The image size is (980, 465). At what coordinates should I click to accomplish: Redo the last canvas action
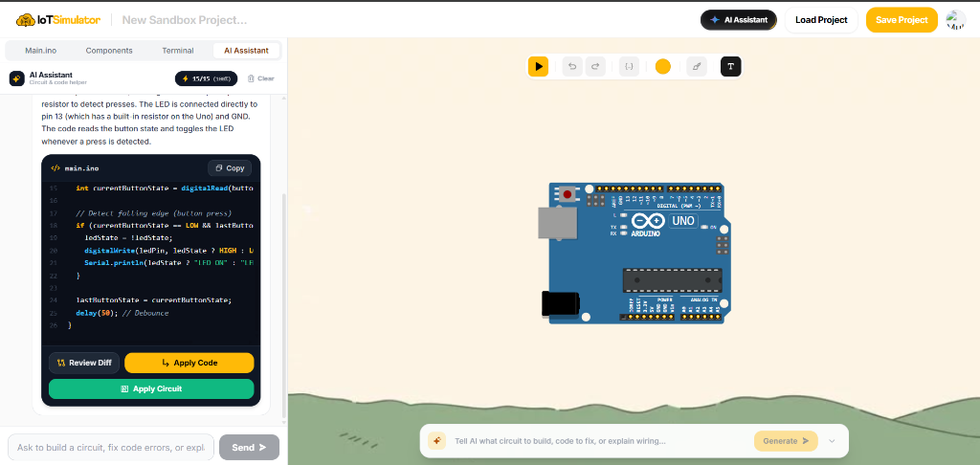coord(595,66)
